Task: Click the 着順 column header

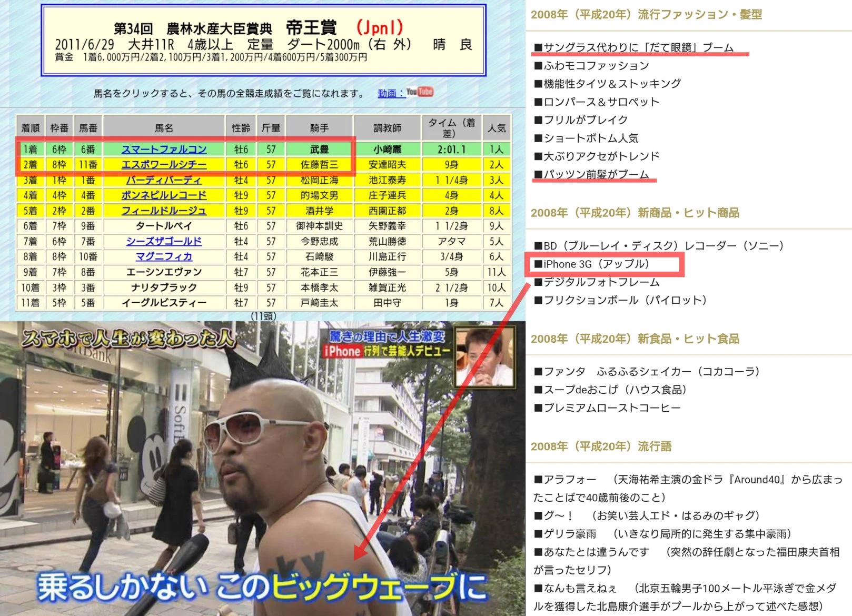Action: (30, 128)
